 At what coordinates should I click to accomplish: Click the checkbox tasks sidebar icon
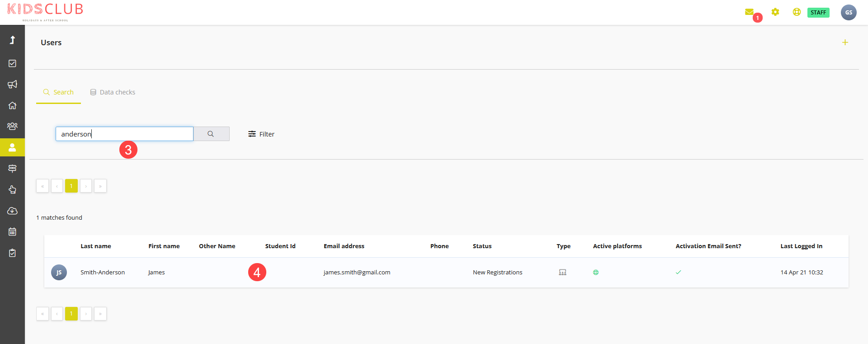(12, 63)
